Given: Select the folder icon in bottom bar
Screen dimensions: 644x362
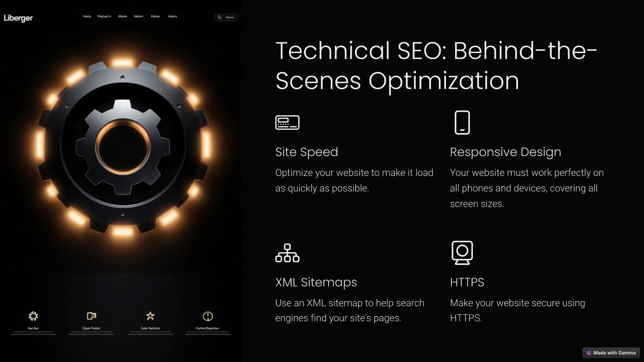Looking at the screenshot, I should [91, 316].
